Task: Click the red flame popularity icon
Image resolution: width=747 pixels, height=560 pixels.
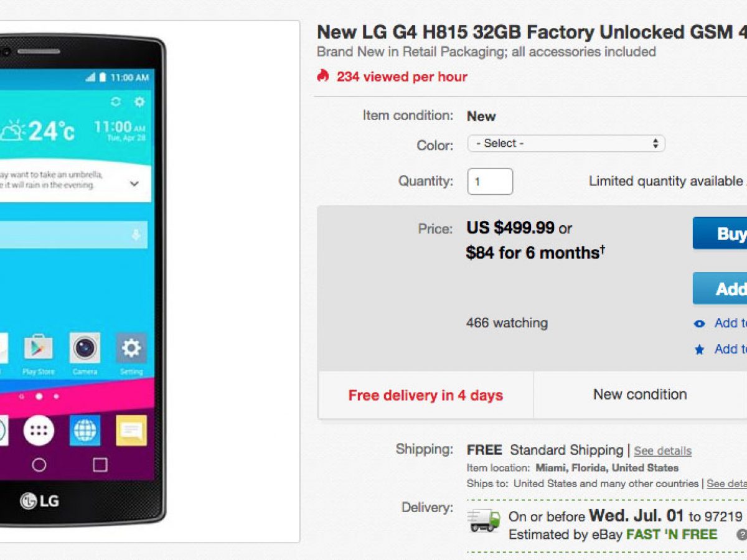Action: (x=322, y=76)
